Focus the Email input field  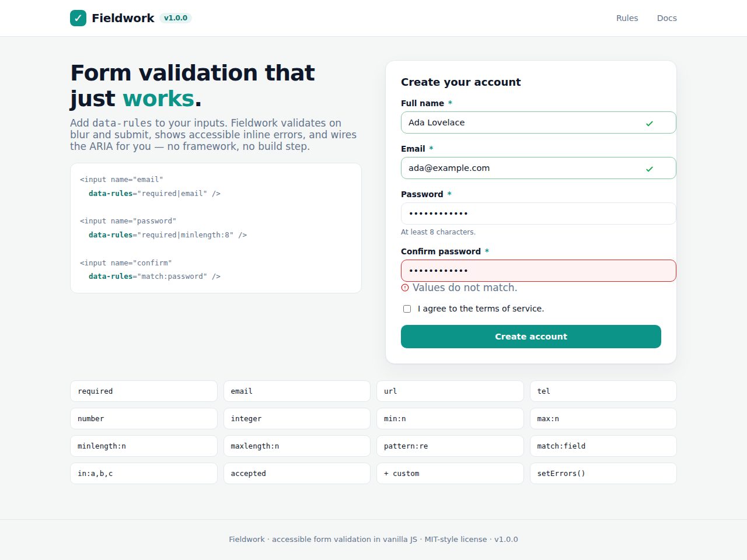pos(538,168)
